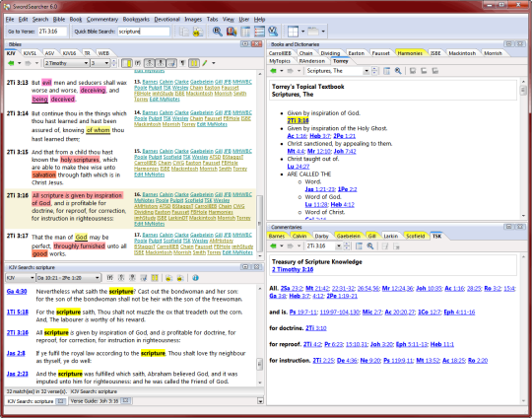Toggle the first person-icon button in Bibles toolbar
This screenshot has width=532, height=418.
(x=149, y=63)
